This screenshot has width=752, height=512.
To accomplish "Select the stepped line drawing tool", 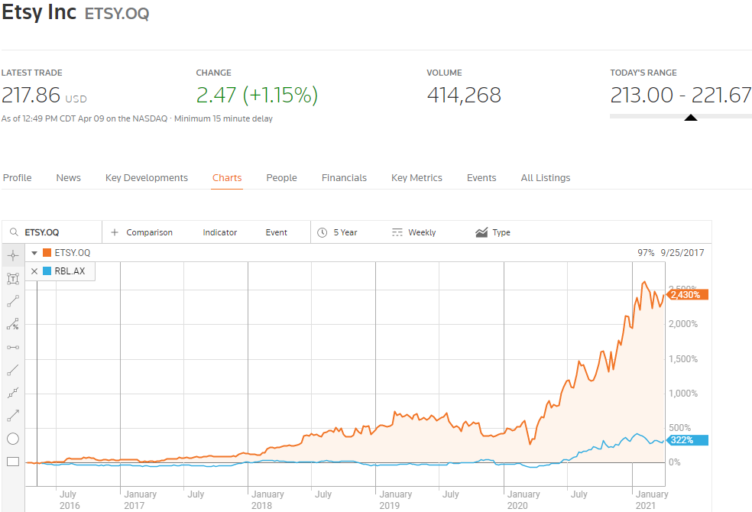I will click(x=13, y=393).
